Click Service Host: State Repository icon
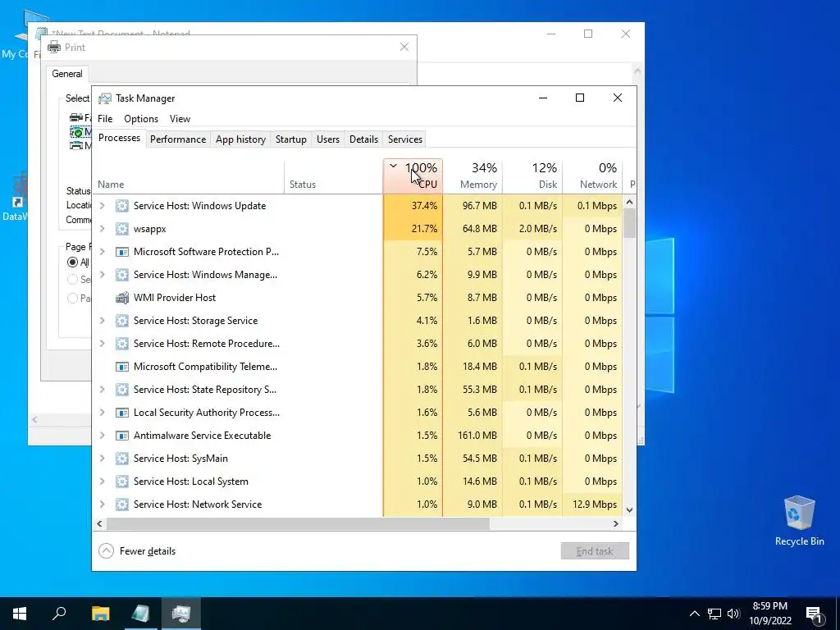The width and height of the screenshot is (840, 630). [122, 390]
